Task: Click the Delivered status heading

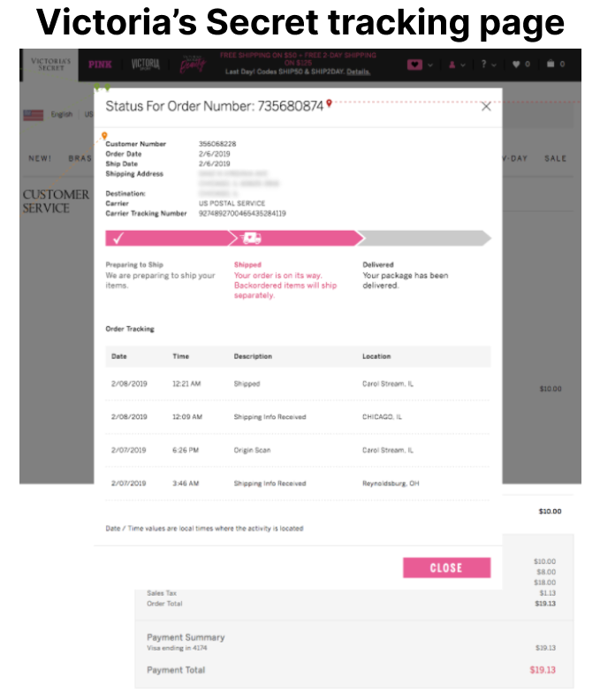Action: (378, 265)
